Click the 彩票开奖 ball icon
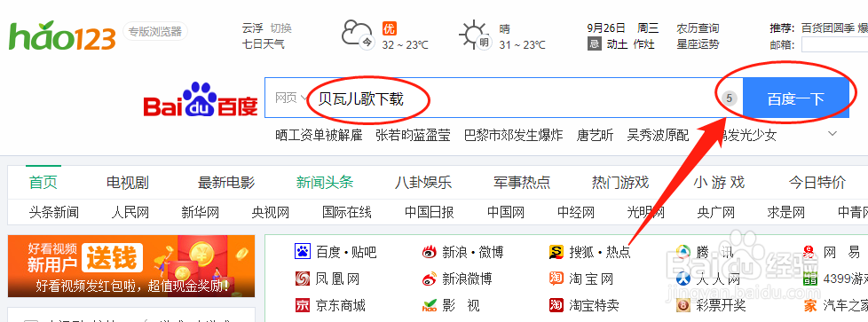 point(683,305)
